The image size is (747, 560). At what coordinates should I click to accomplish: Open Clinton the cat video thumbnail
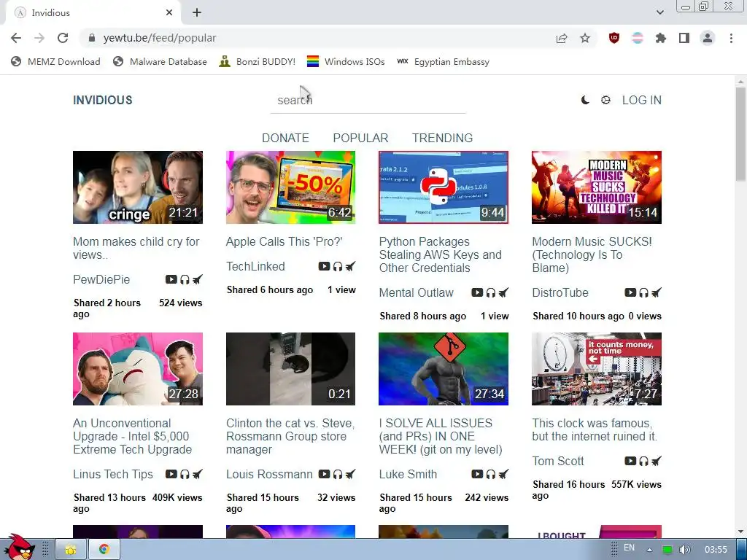(x=290, y=369)
